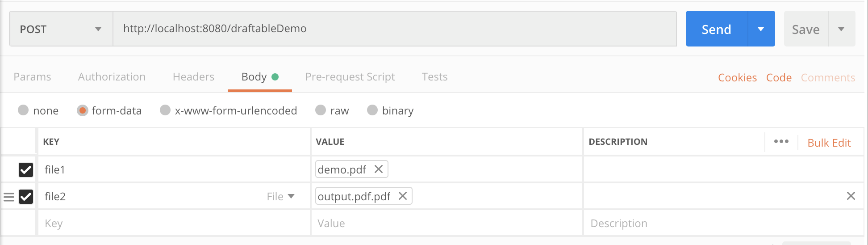This screenshot has height=245, width=868.
Task: Uncheck the file2 row checkbox
Action: tap(26, 197)
